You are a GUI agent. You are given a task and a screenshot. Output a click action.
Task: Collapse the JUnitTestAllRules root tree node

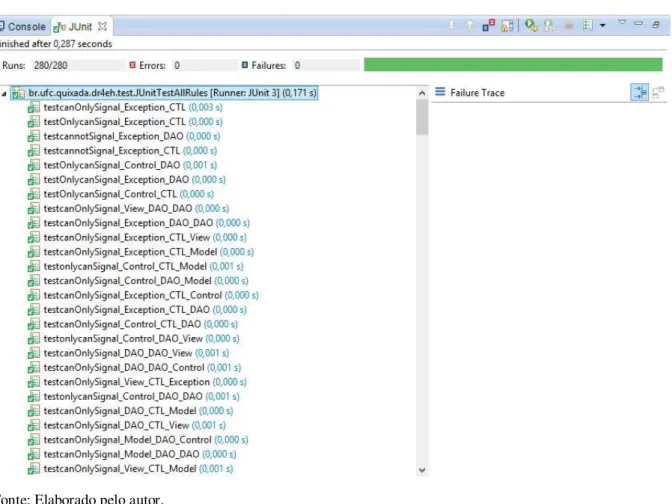tap(4, 93)
